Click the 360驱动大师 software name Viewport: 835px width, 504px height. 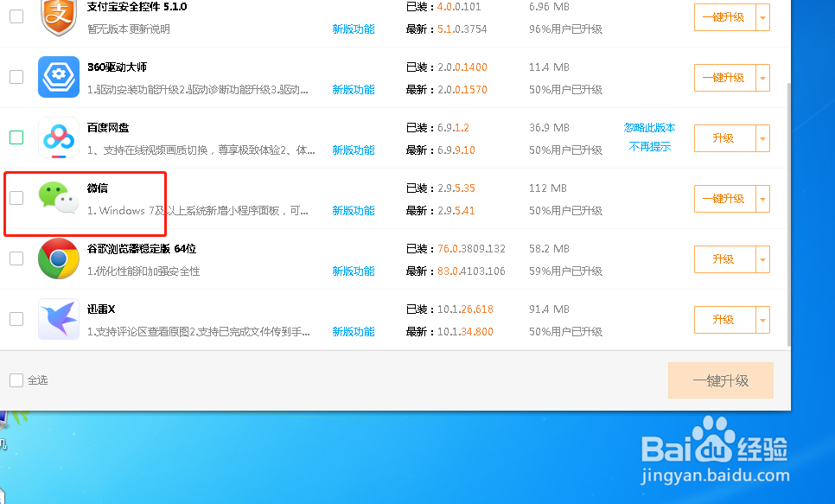coord(118,67)
